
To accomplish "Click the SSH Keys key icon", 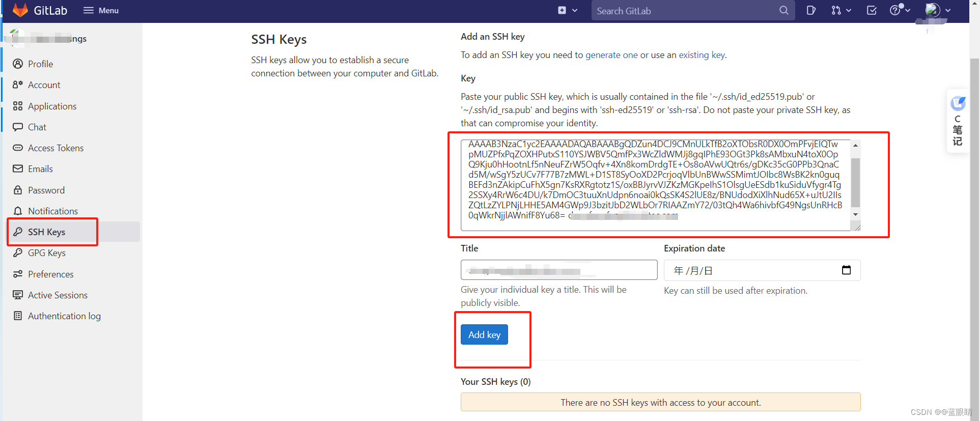I will (18, 232).
